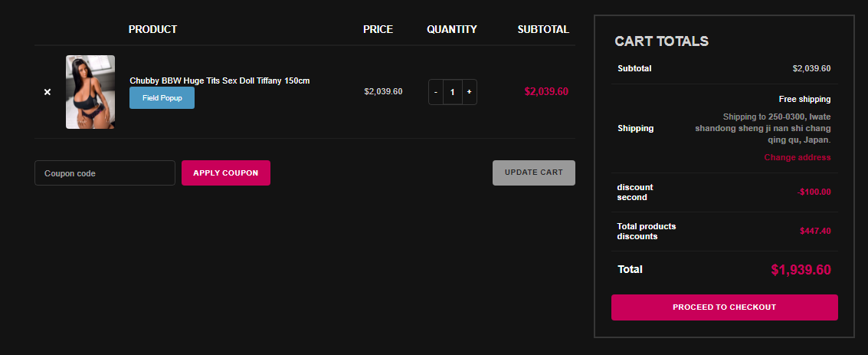The width and height of the screenshot is (868, 355).
Task: Open the Field Popup button
Action: 162,98
